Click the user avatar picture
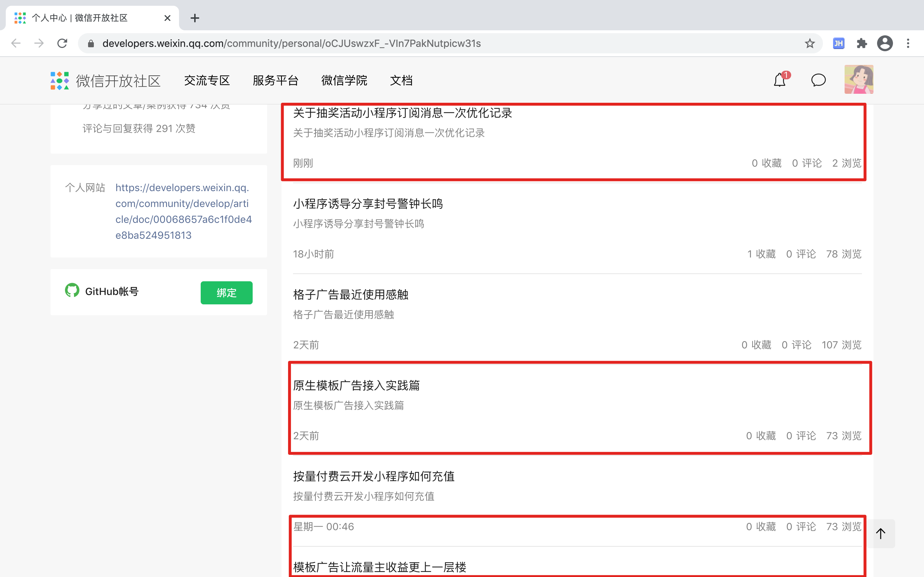924x577 pixels. 859,79
